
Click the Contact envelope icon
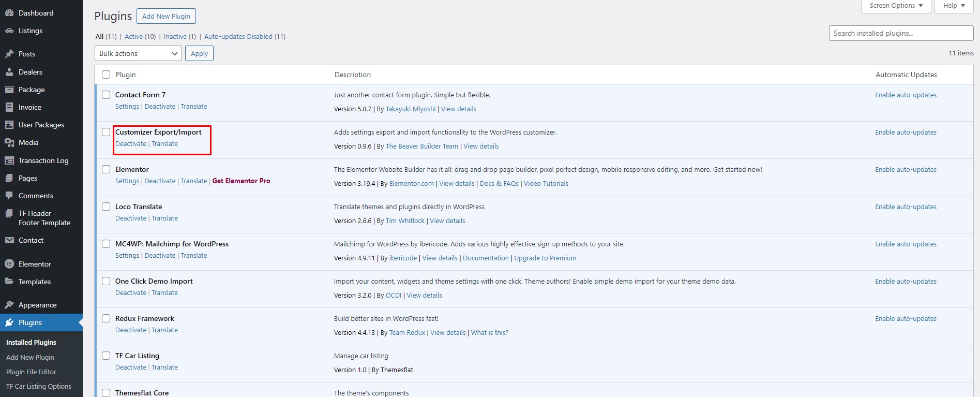[x=9, y=240]
